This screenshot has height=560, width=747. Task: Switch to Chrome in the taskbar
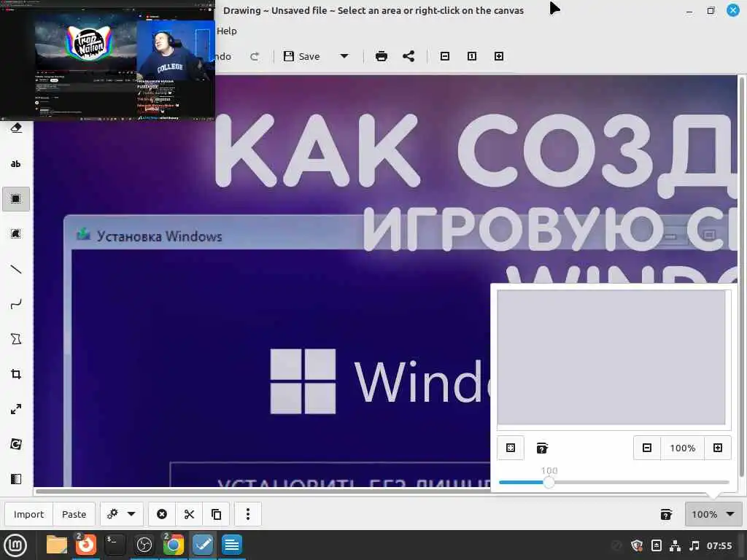point(174,545)
